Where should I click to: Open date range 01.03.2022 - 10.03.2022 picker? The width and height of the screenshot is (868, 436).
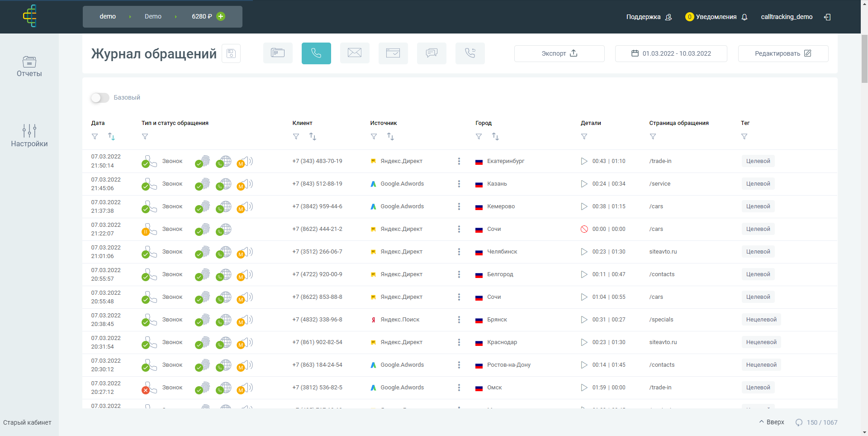click(x=671, y=53)
